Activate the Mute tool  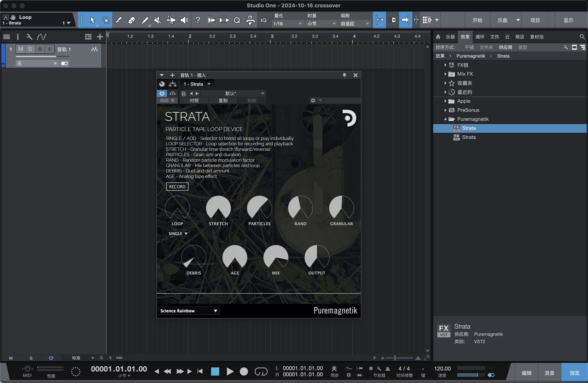click(158, 20)
